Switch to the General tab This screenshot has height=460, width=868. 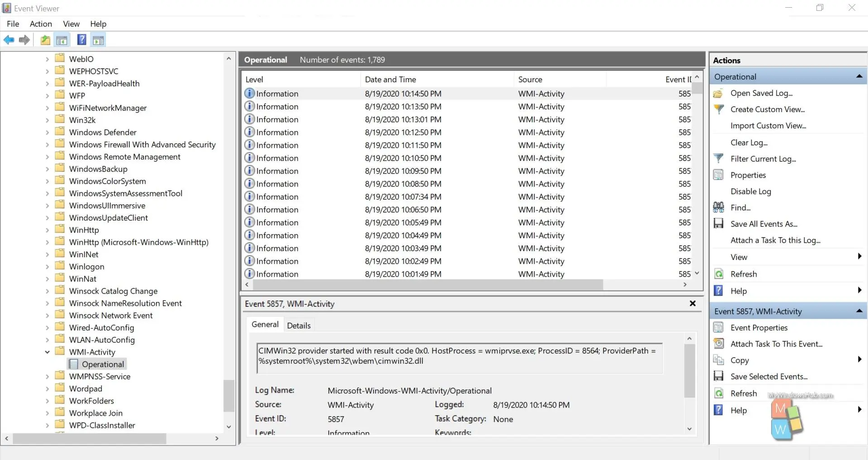[265, 324]
